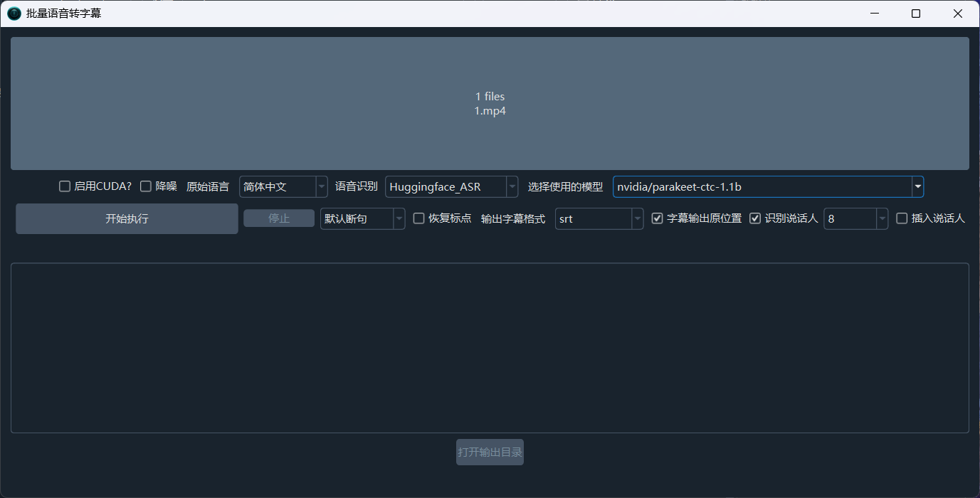Expand the nvidia/parakeet-ctc-1.1b model dropdown

917,186
